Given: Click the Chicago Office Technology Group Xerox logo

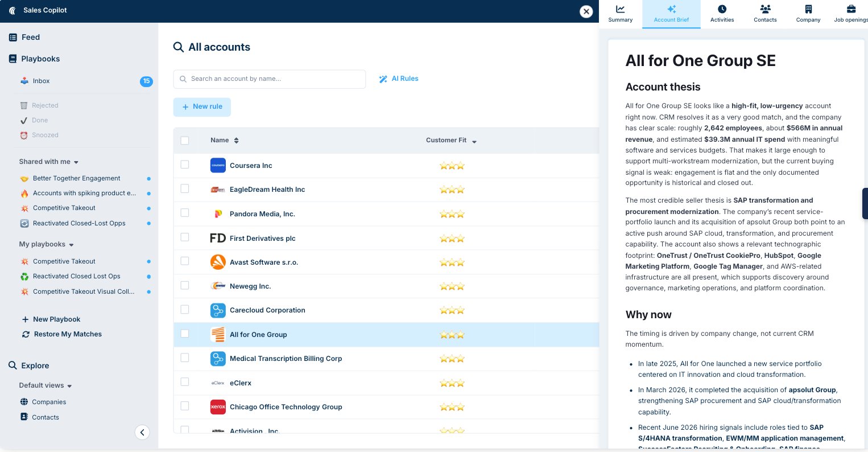Looking at the screenshot, I should [x=218, y=406].
